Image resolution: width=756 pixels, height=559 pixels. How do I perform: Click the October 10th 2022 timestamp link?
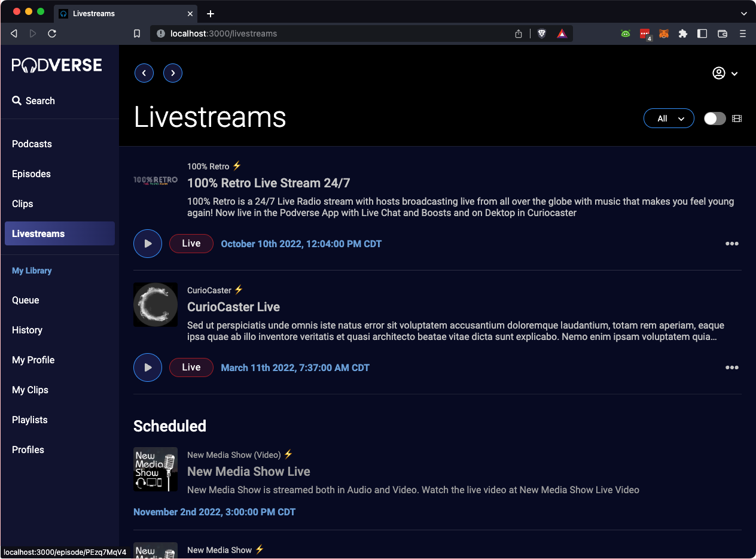point(301,244)
